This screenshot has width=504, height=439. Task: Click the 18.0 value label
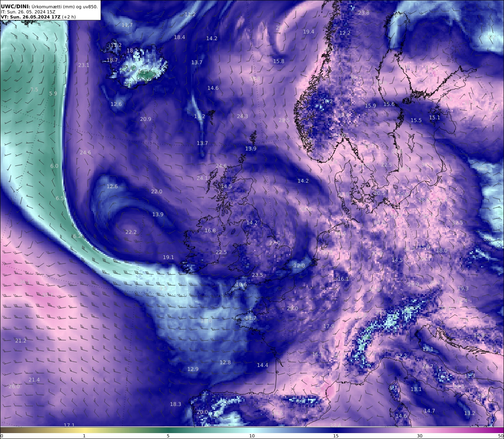tap(442, 251)
